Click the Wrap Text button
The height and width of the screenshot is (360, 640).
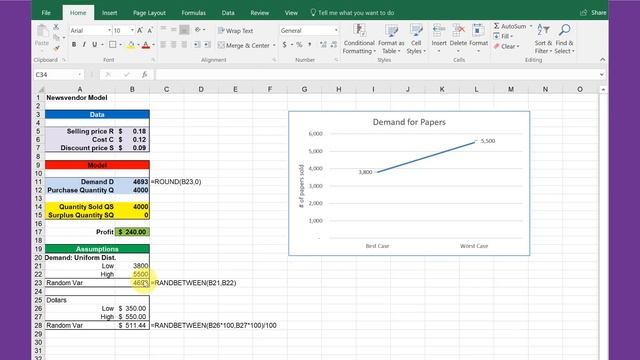[x=236, y=31]
